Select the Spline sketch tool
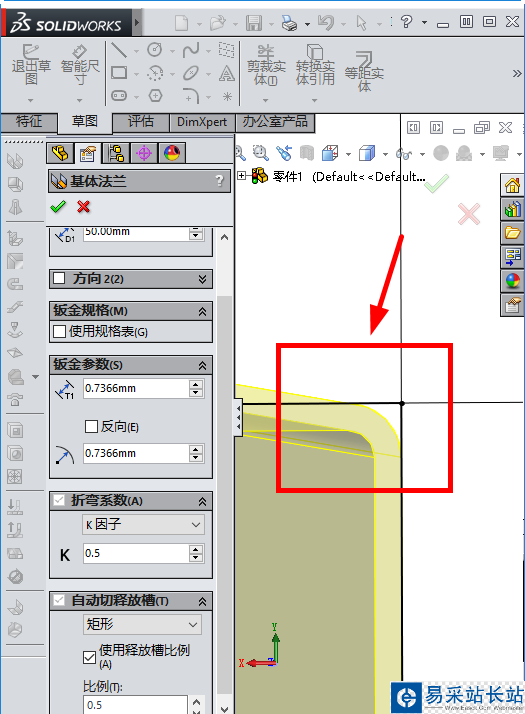525x714 pixels. coord(191,50)
